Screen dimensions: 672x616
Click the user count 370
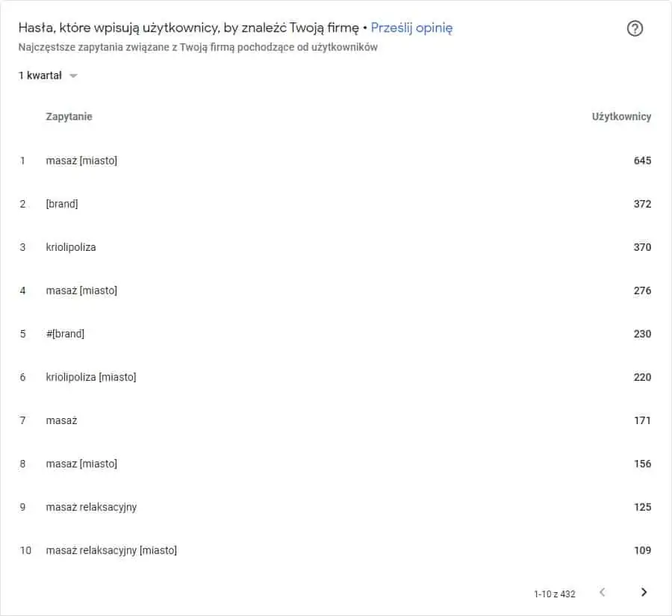[x=642, y=247]
